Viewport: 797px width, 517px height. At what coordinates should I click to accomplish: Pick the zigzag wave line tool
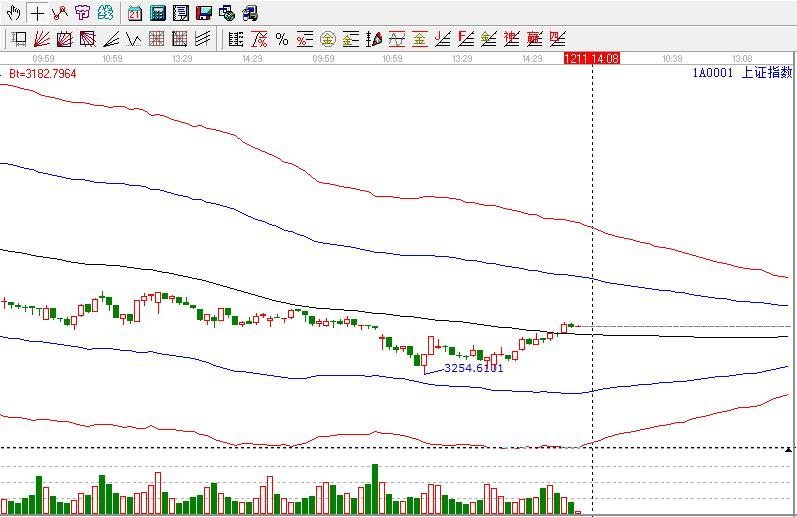133,39
